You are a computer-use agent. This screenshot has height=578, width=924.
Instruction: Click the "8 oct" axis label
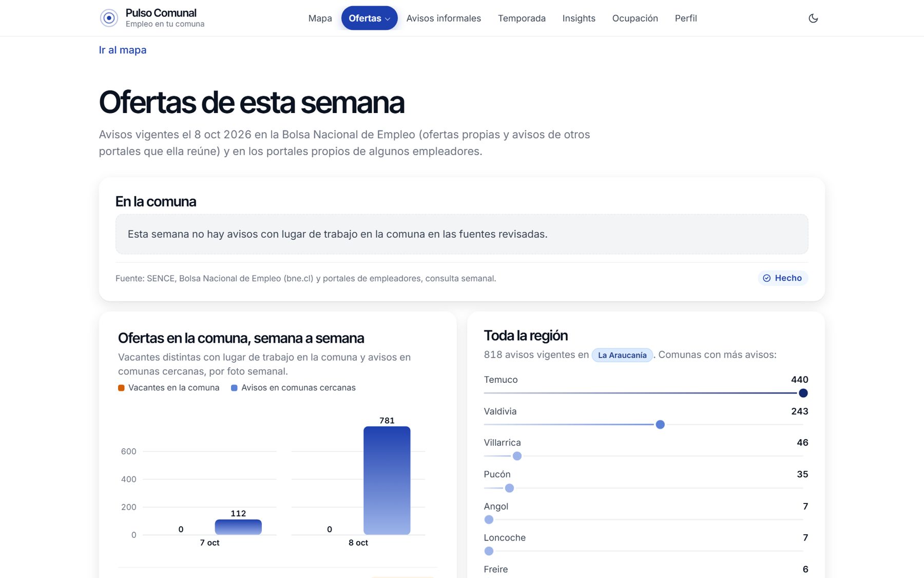[x=358, y=543]
